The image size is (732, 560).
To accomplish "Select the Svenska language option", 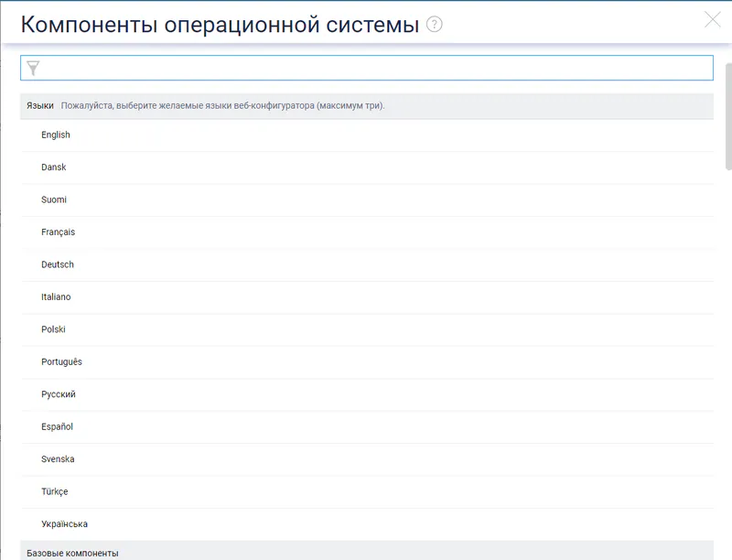I will click(x=367, y=459).
